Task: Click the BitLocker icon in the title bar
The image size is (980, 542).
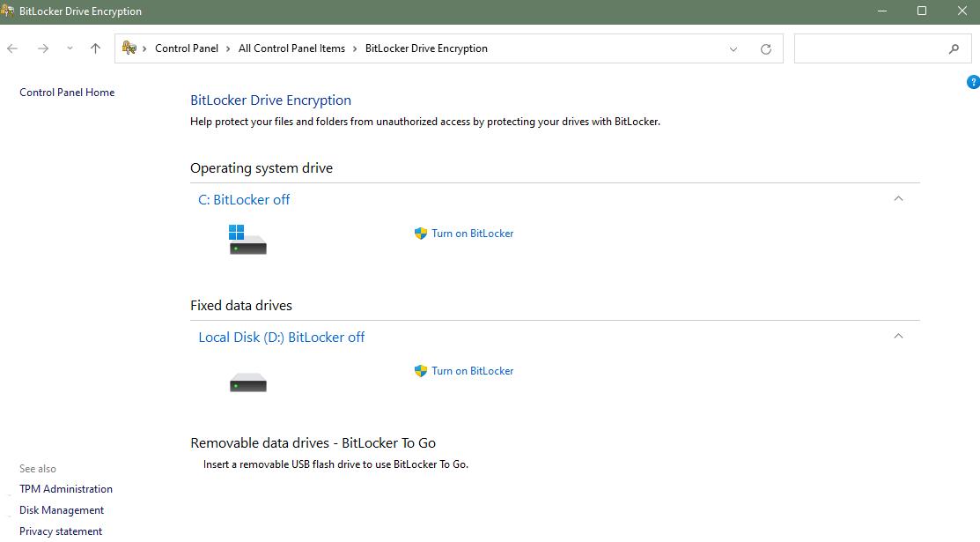Action: [10, 11]
